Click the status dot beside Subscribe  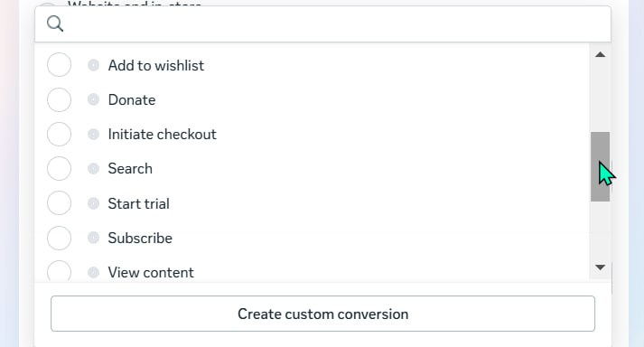point(93,238)
